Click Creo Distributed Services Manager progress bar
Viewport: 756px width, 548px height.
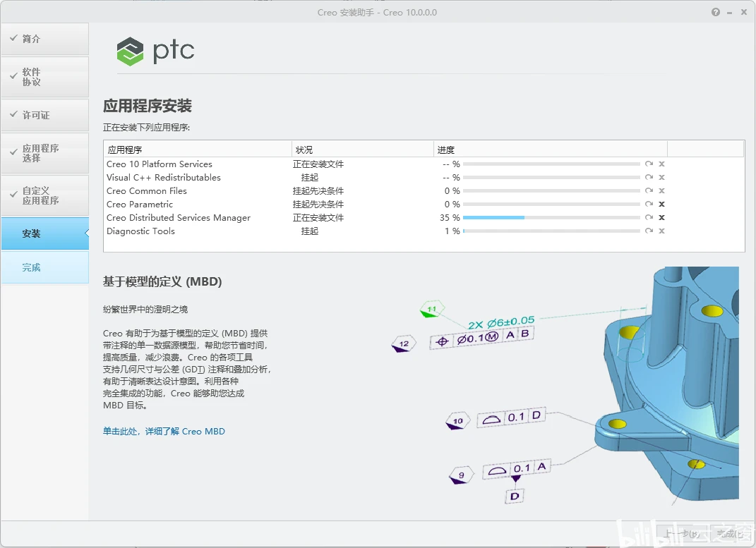point(551,218)
